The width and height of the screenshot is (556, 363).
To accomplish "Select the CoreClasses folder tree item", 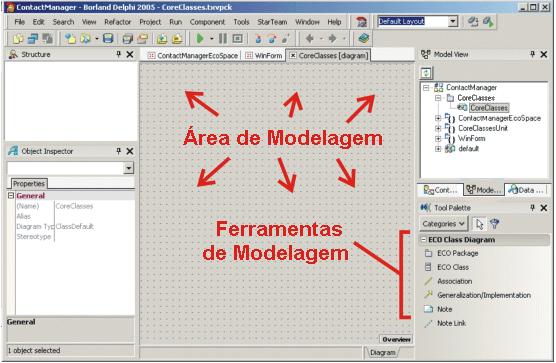I will pyautogui.click(x=476, y=97).
